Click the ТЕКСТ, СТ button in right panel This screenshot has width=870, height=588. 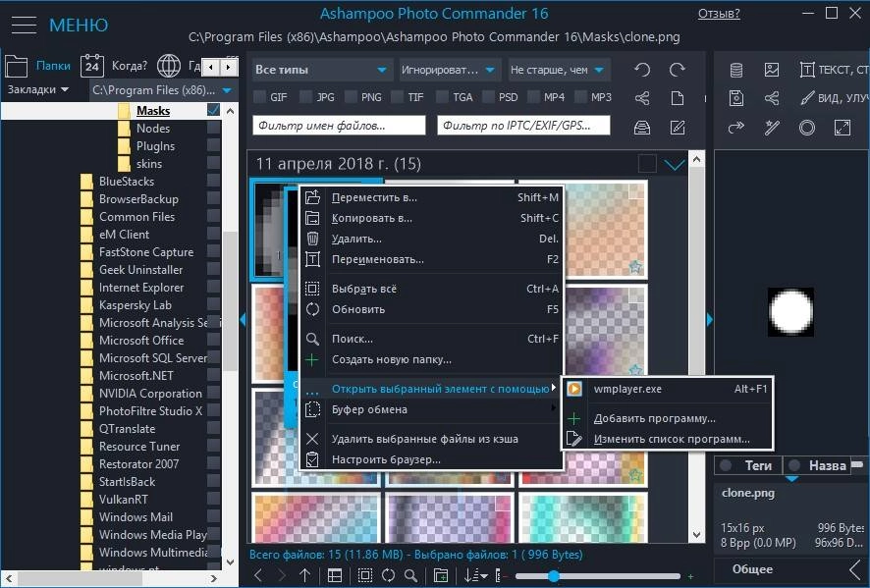834,70
